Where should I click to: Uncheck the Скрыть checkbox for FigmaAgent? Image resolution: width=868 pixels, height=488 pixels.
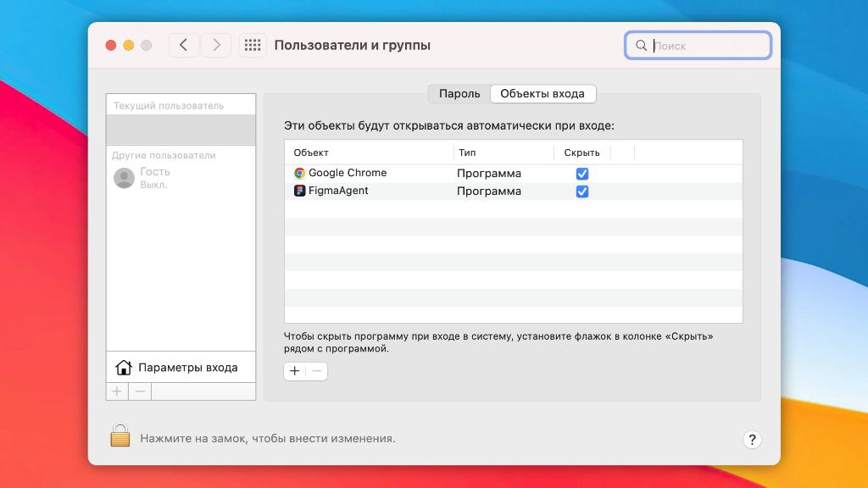click(x=582, y=191)
